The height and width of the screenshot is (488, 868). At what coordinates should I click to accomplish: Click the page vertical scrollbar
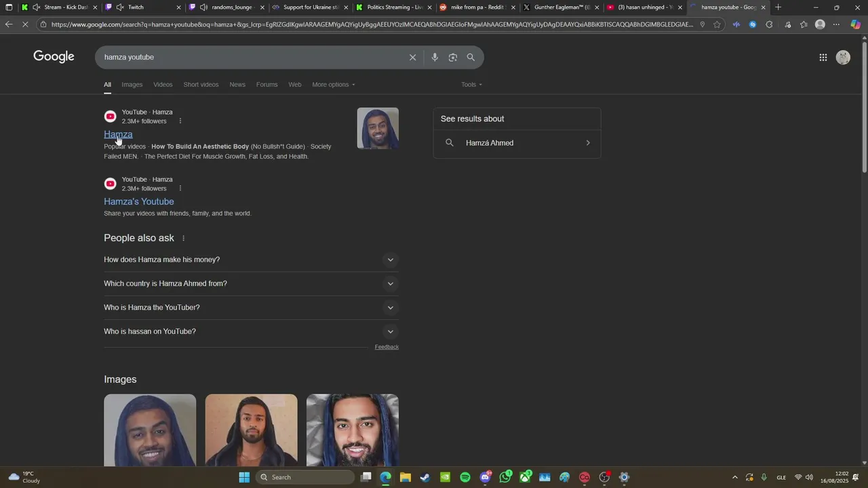coord(864,107)
